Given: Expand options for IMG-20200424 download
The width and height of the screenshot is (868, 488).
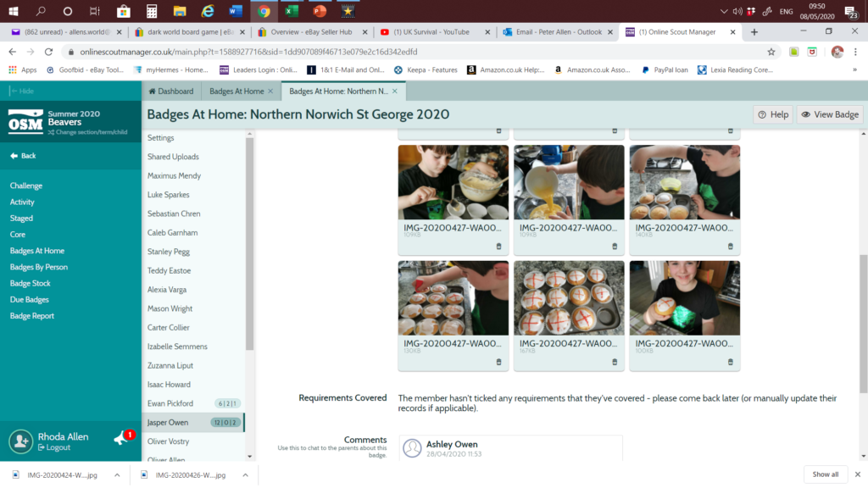Looking at the screenshot, I should (x=117, y=474).
